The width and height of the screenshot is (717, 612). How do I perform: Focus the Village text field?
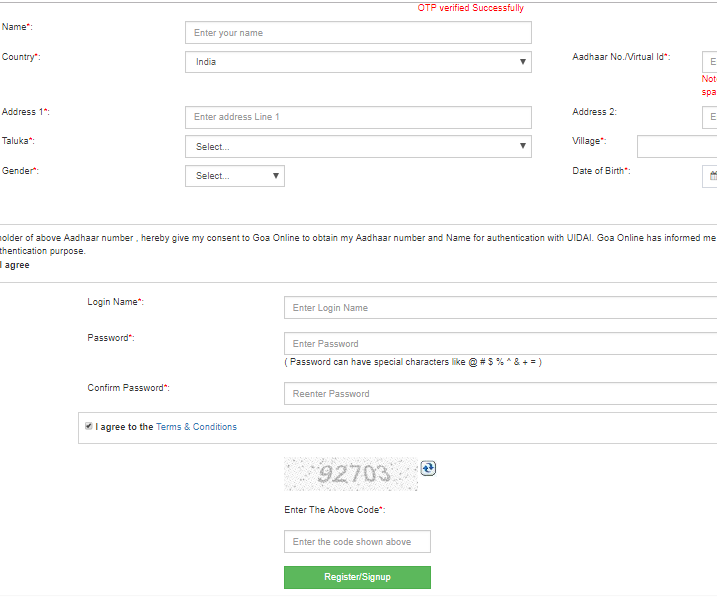point(677,147)
